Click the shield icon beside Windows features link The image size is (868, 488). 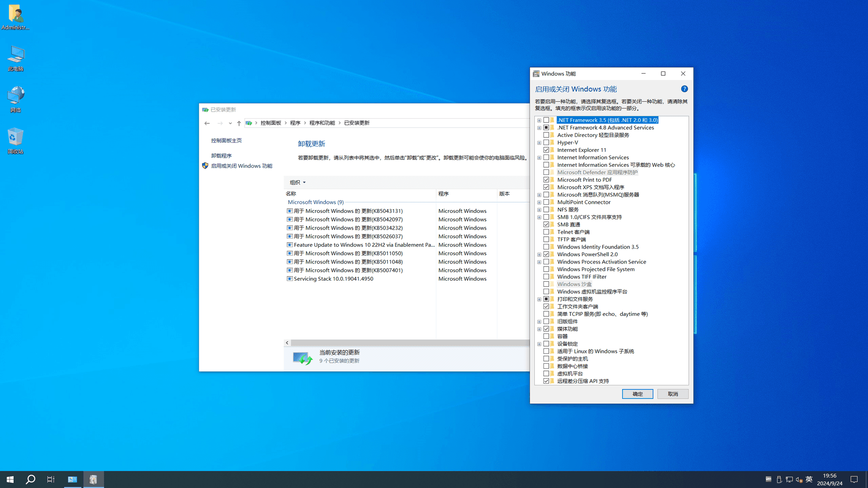205,166
